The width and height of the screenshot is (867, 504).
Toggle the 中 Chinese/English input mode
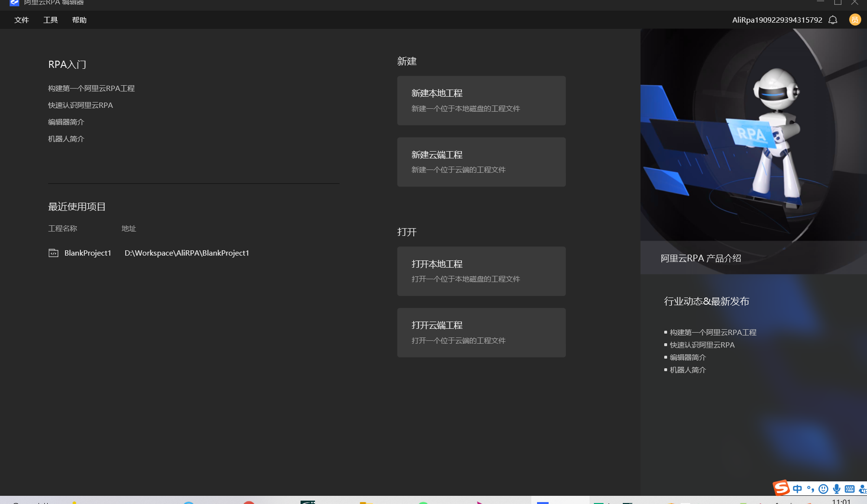[798, 489]
